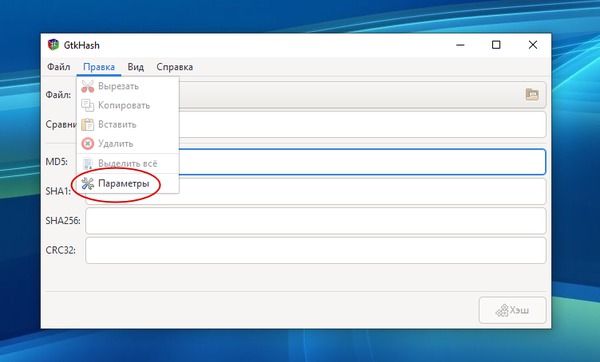
Task: Select the Выделить всё menu entry
Action: [128, 163]
